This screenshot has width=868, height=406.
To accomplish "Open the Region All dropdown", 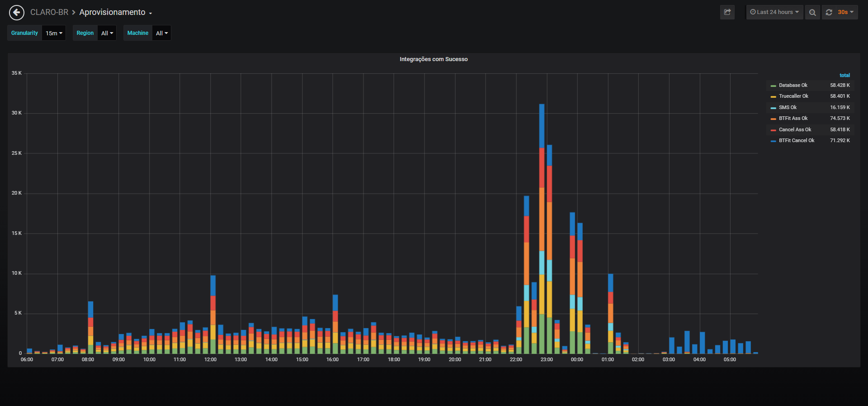I will tap(107, 33).
